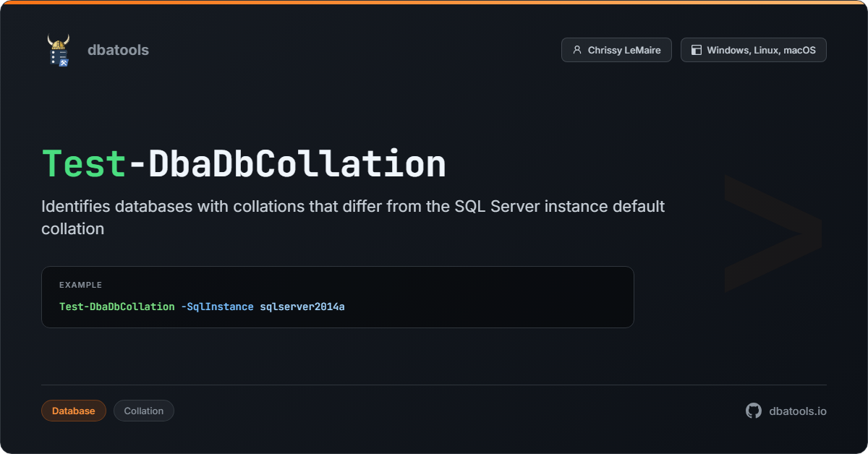The height and width of the screenshot is (454, 868).
Task: Click the dbatools brand name text
Action: pos(118,50)
